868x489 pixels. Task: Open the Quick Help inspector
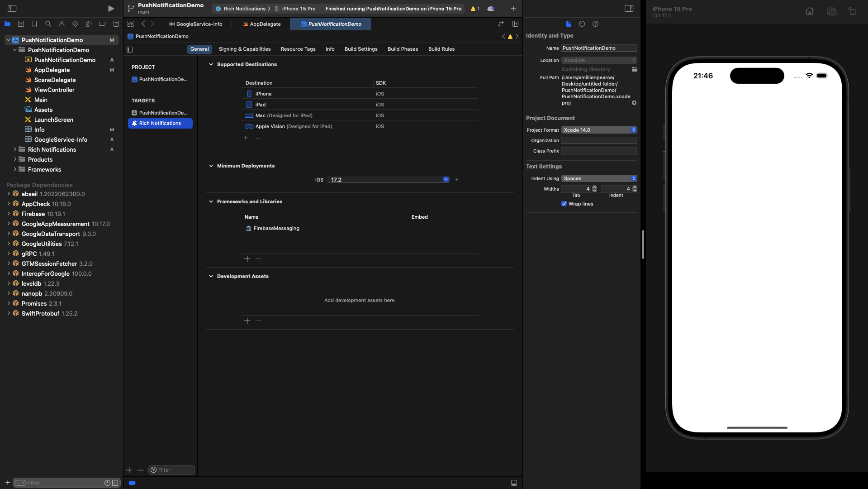click(x=595, y=24)
